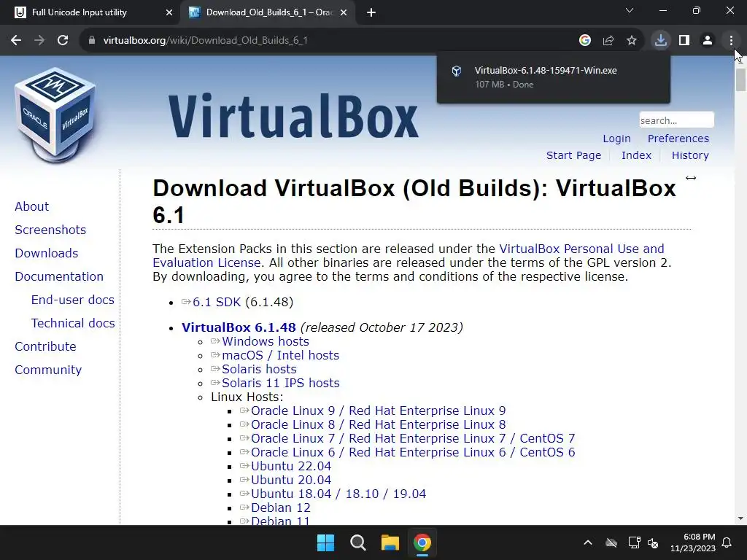Open Documentation in sidebar
This screenshot has height=560, width=747.
58,276
